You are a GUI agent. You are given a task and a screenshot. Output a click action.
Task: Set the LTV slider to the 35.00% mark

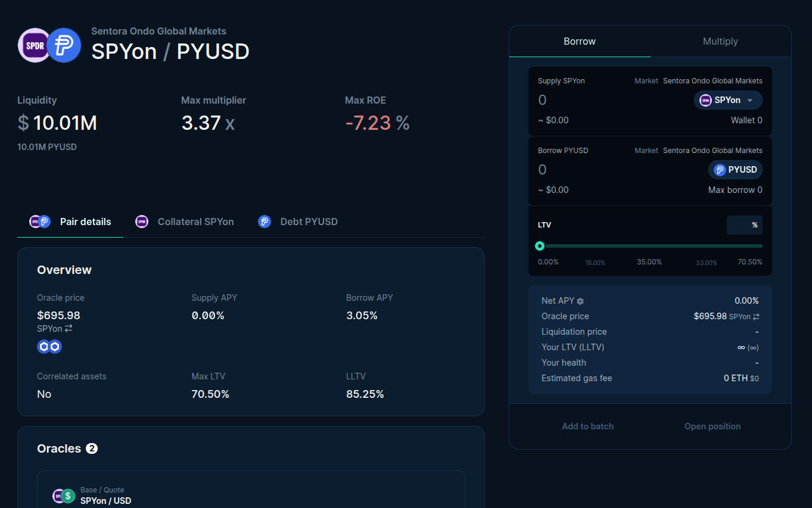(651, 246)
